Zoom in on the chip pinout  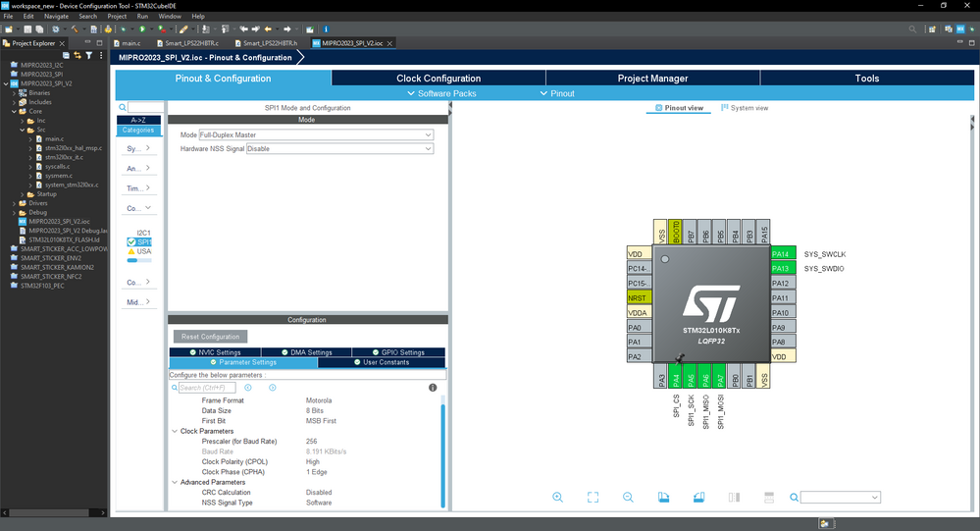(557, 498)
